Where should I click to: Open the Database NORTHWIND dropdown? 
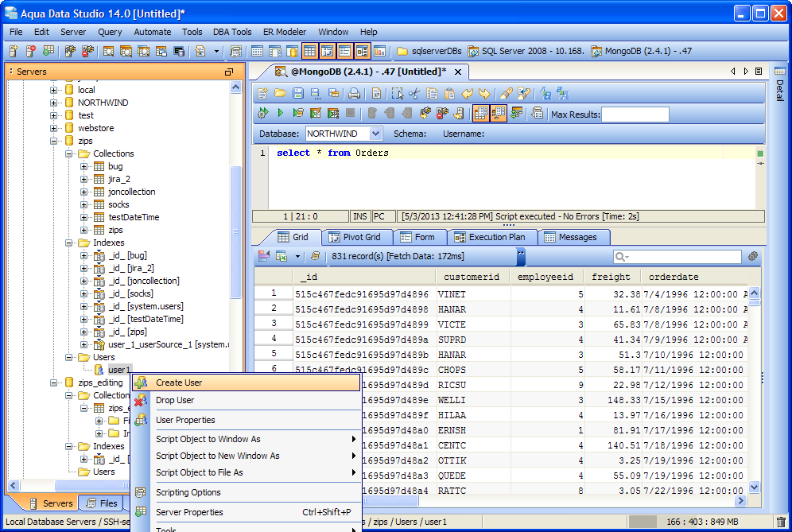pyautogui.click(x=375, y=134)
